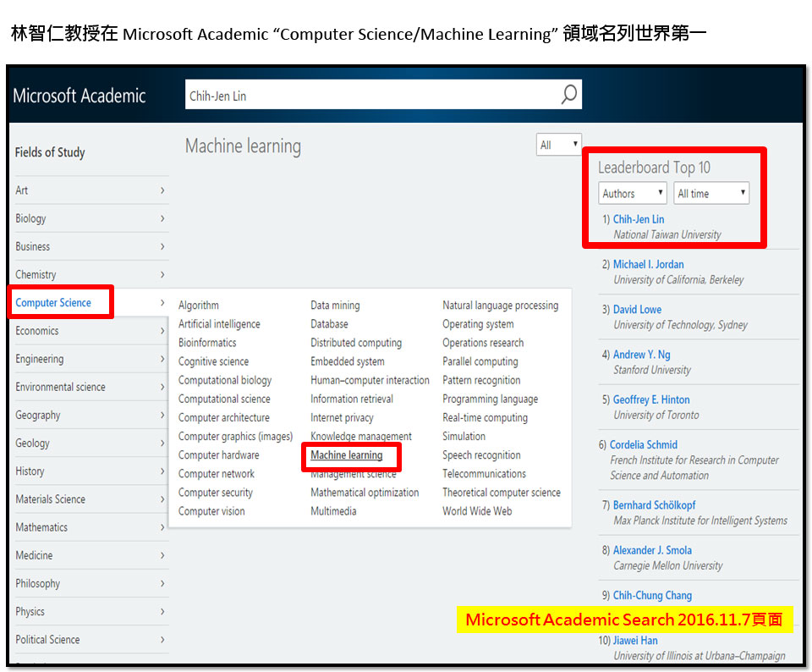Screen dimensions: 812x672
Task: Expand the Economics field chevron
Action: pos(162,331)
